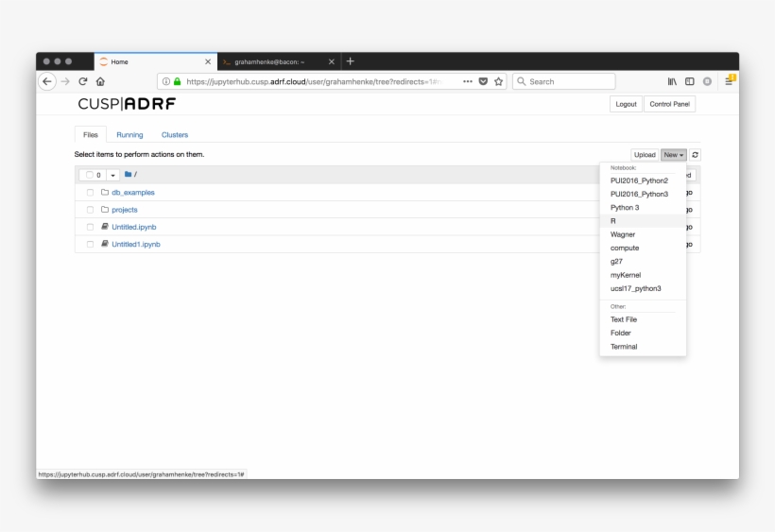
Task: Click the Untitled.ipynb notebook icon
Action: 105,227
